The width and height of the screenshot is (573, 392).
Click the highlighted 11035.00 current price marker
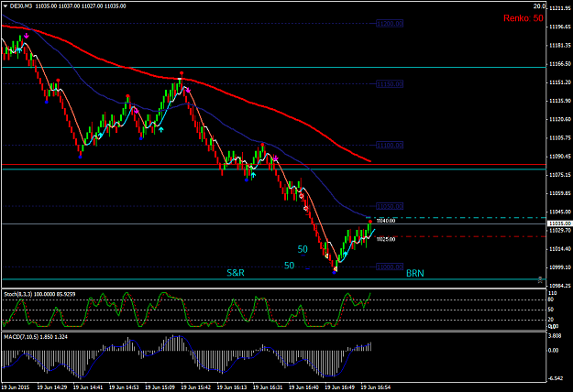559,223
